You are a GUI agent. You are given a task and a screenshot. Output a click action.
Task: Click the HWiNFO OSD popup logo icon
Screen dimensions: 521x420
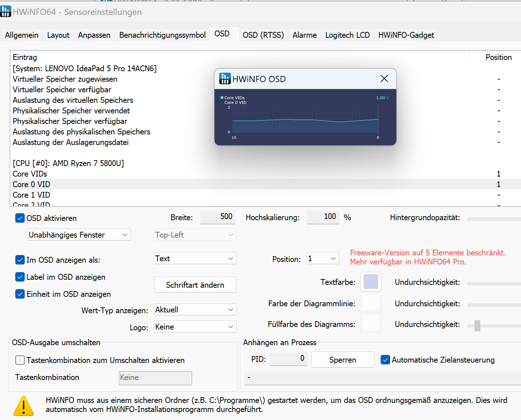pos(225,78)
